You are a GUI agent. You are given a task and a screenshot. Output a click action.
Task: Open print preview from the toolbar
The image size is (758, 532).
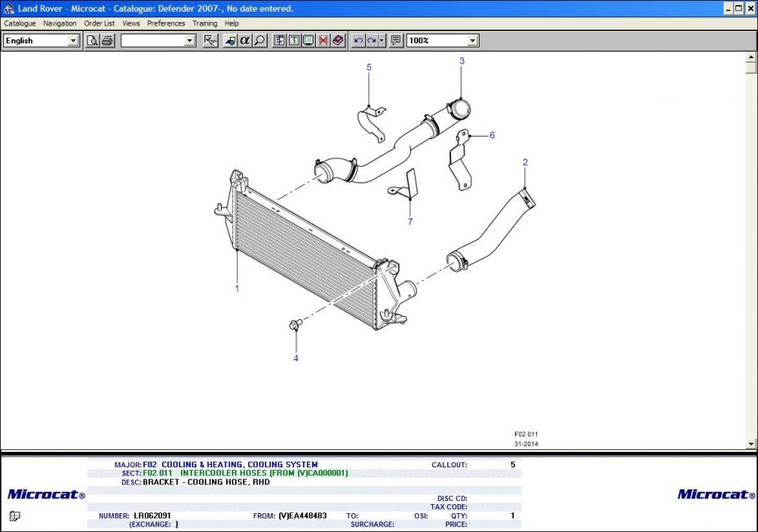(x=92, y=41)
